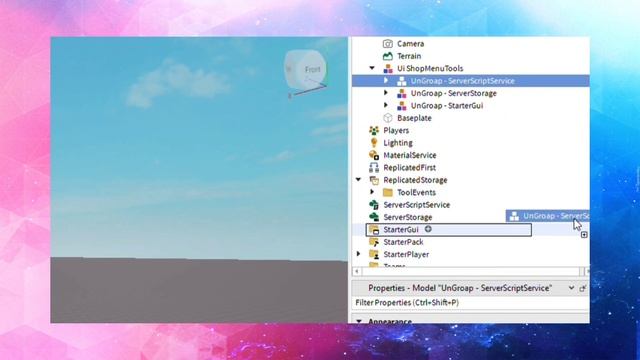Click the Ui ShopMenuTools model icon
The image size is (640, 360).
coord(388,69)
